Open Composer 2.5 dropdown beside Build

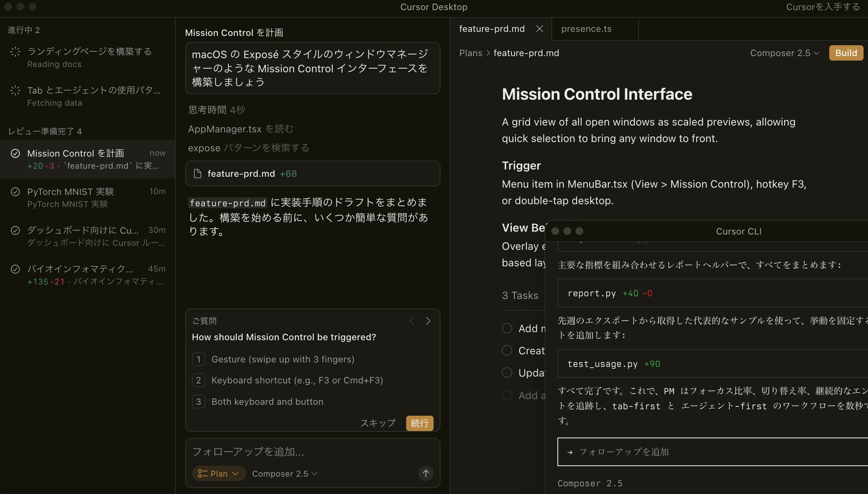click(x=785, y=53)
